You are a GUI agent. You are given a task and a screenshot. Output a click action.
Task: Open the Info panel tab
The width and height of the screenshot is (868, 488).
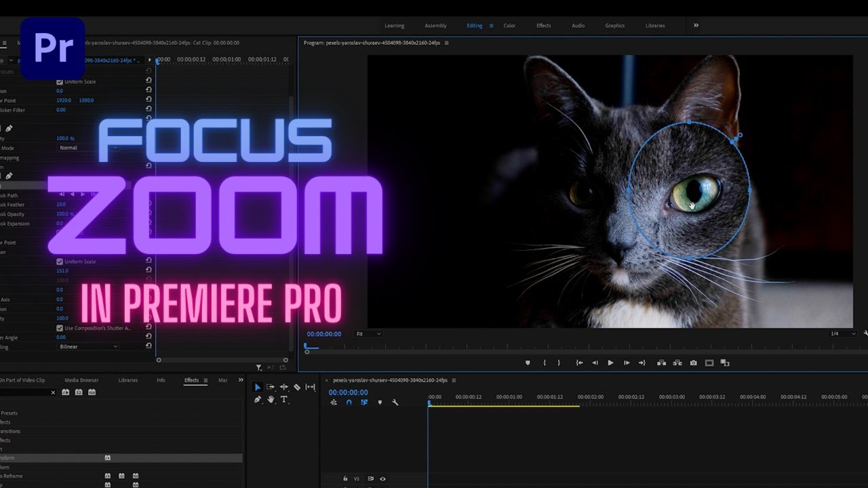click(x=161, y=380)
